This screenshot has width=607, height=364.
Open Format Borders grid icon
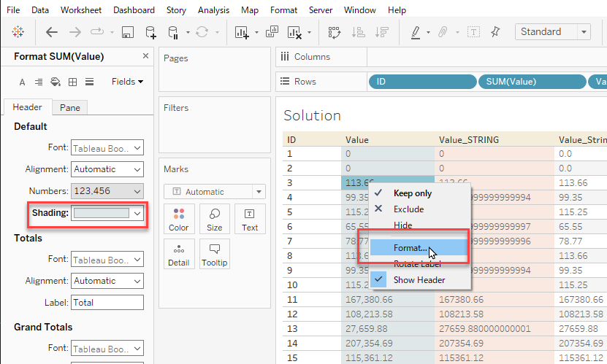72,82
